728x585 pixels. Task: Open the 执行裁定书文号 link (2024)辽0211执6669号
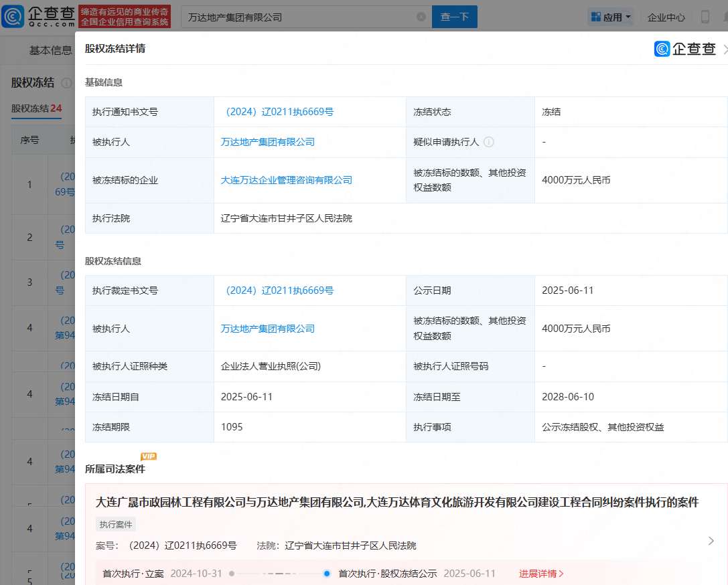pos(278,290)
